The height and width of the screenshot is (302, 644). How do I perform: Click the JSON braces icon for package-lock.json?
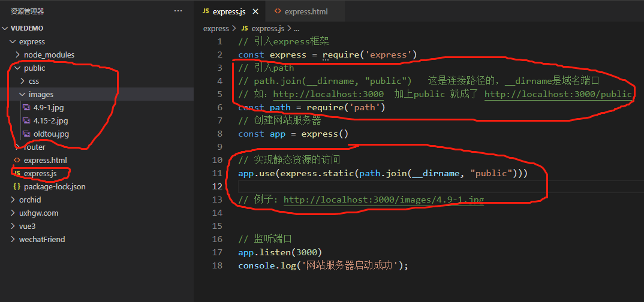pyautogui.click(x=17, y=187)
